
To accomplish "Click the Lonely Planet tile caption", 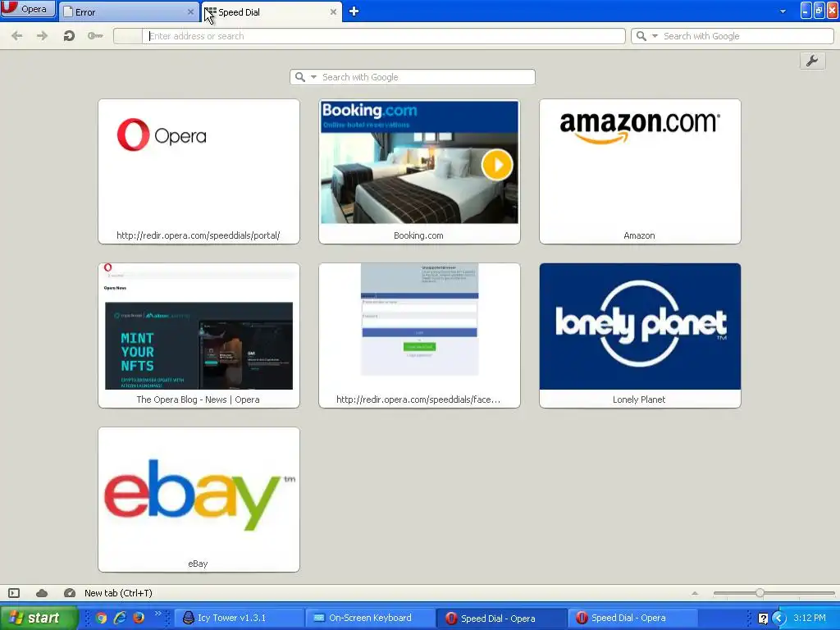I will [x=639, y=399].
